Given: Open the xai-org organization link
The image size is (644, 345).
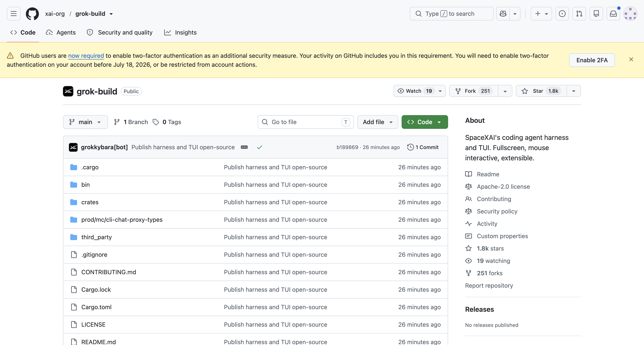Looking at the screenshot, I should pos(55,14).
